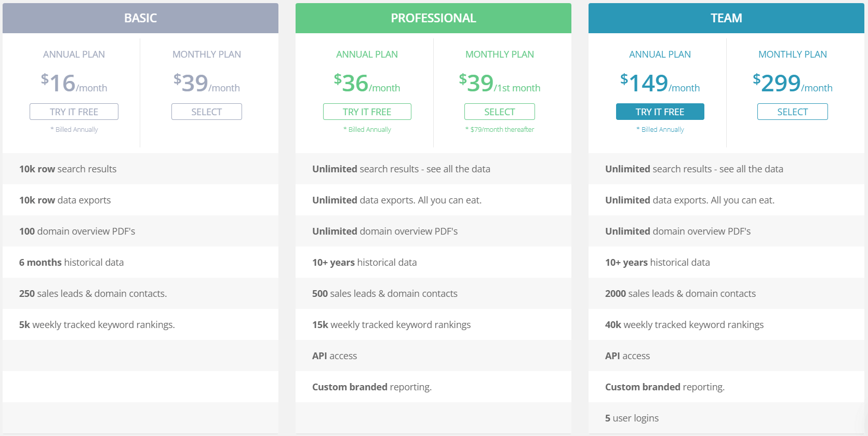Click Basic 6 months historical data row

coord(140,262)
